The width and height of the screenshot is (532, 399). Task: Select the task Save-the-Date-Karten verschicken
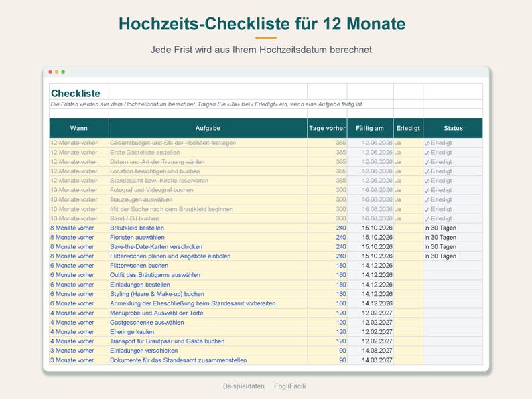(x=208, y=247)
